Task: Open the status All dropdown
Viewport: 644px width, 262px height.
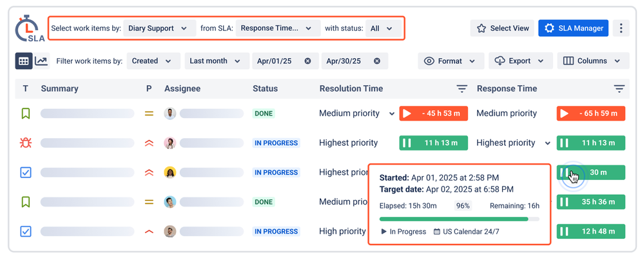Action: pos(383,28)
